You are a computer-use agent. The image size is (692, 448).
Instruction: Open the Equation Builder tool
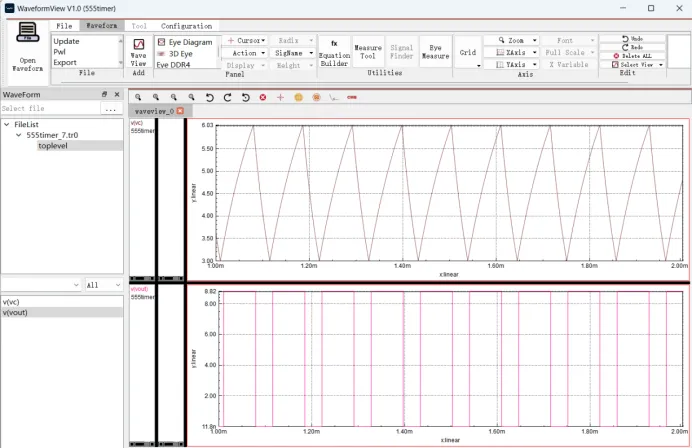pos(334,53)
